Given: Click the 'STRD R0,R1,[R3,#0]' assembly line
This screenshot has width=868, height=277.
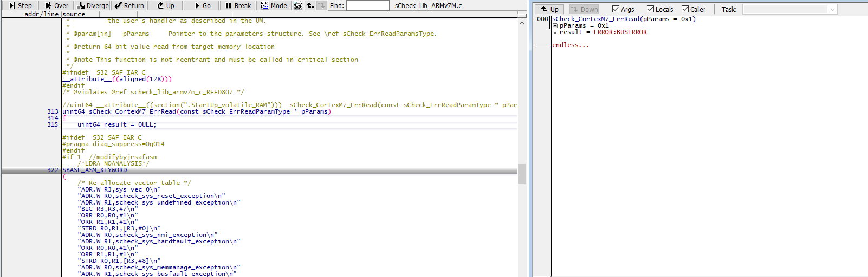Looking at the screenshot, I should [119, 228].
